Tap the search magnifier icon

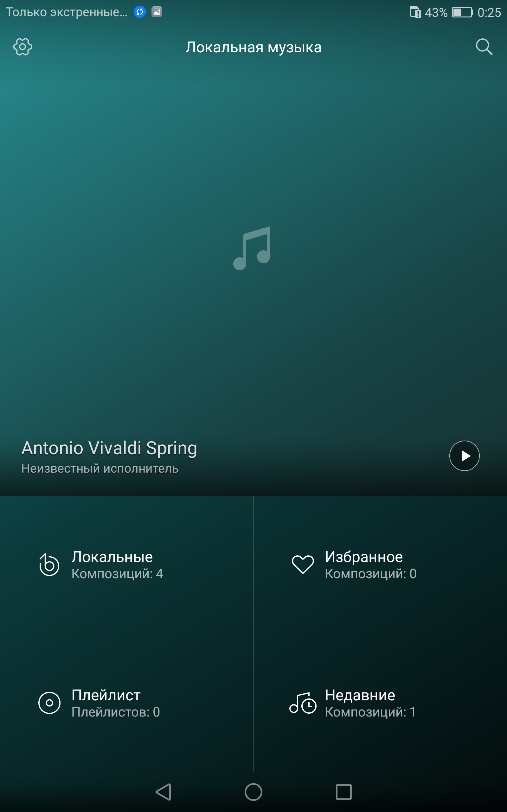click(484, 47)
